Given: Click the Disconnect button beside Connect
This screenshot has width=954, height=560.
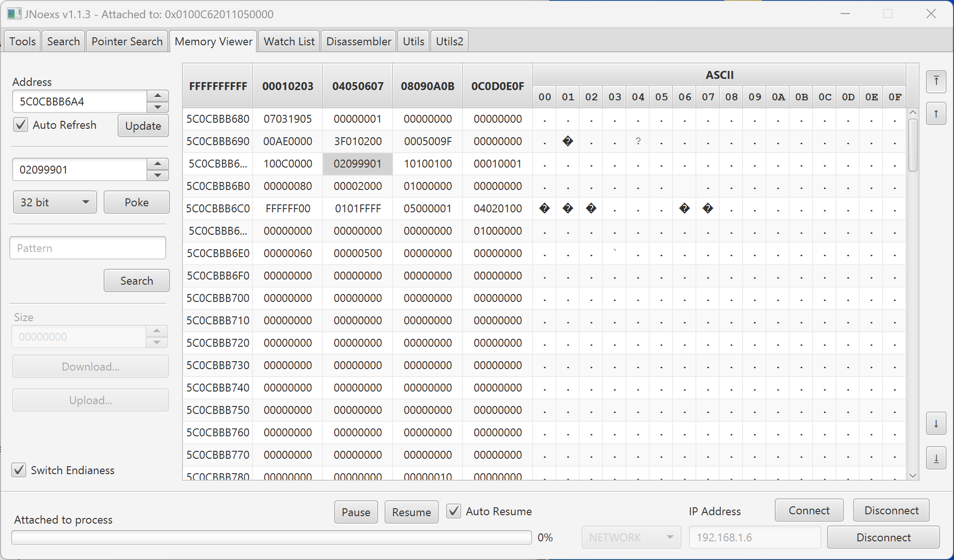Looking at the screenshot, I should tap(891, 510).
